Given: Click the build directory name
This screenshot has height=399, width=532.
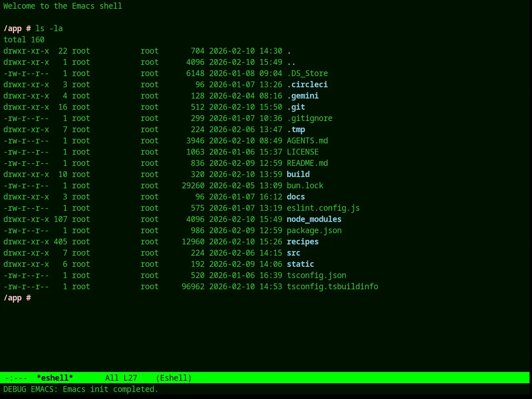Looking at the screenshot, I should pos(298,174).
